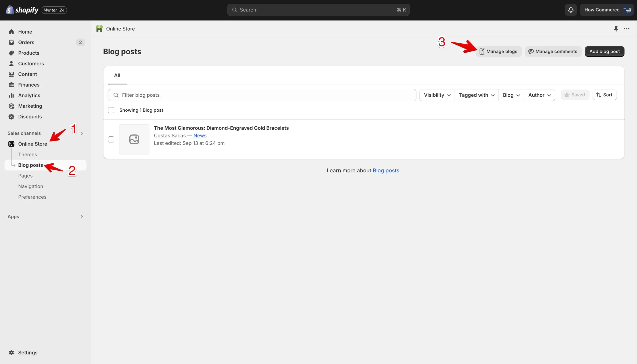The image size is (637, 364).
Task: Select all blog posts checkbox
Action: click(x=111, y=110)
